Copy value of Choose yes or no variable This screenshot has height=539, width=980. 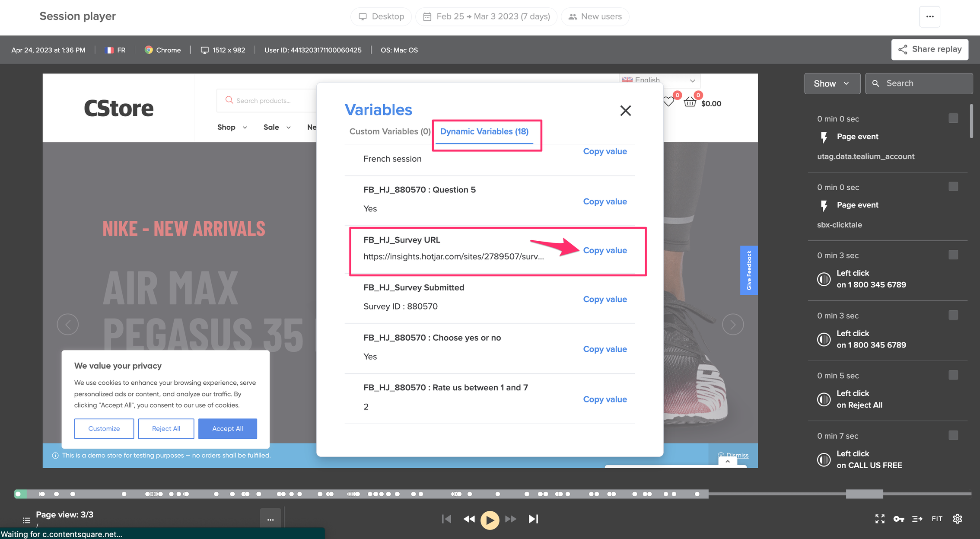pos(605,349)
